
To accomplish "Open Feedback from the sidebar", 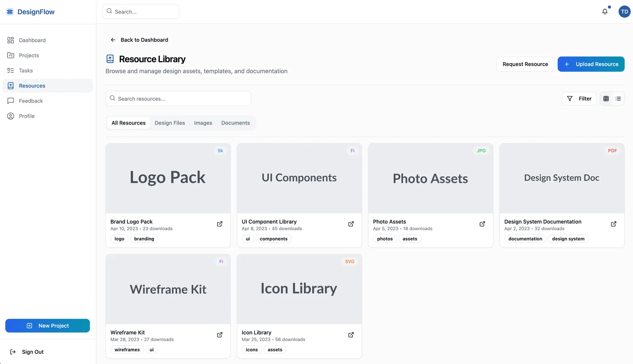I will 48,101.
